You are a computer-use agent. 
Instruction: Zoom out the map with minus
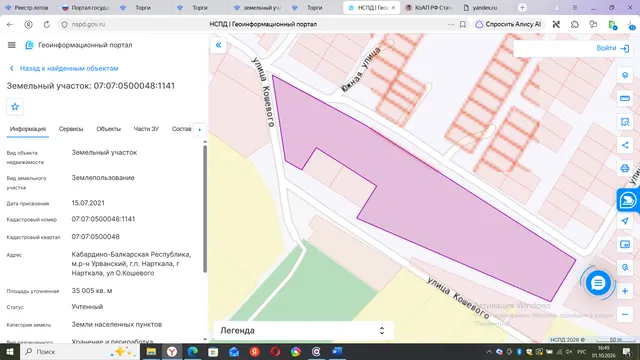pyautogui.click(x=625, y=314)
